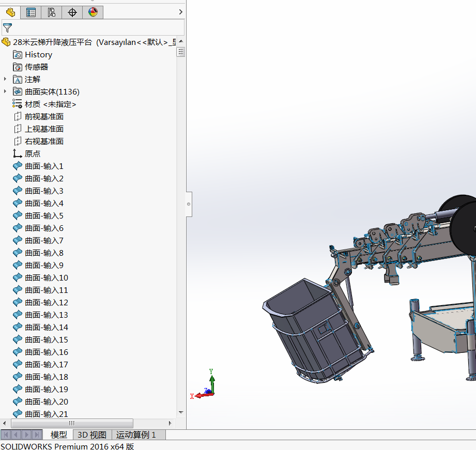Switch to the 运动算例 1 tab
This screenshot has width=476, height=450.
click(136, 435)
